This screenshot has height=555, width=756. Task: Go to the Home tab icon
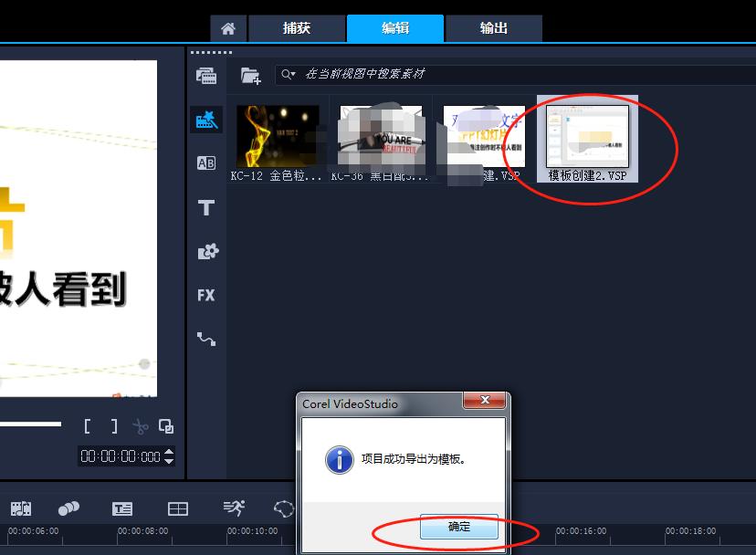(x=228, y=28)
